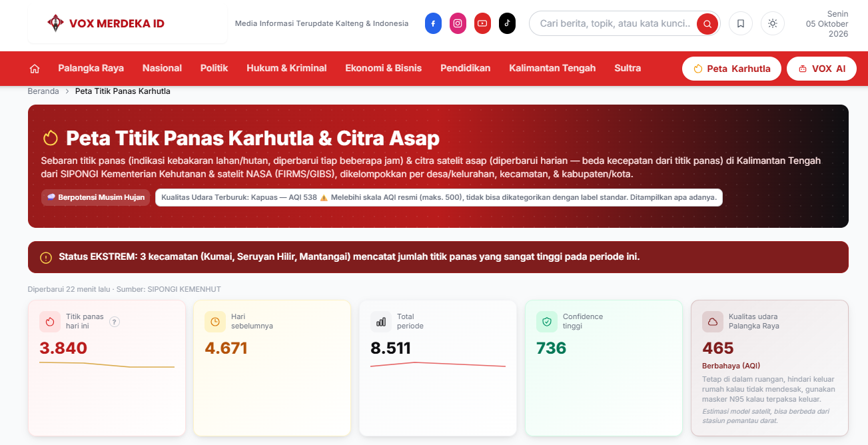The height and width of the screenshot is (445, 868).
Task: Click the flame icon next to page title
Action: coord(51,138)
